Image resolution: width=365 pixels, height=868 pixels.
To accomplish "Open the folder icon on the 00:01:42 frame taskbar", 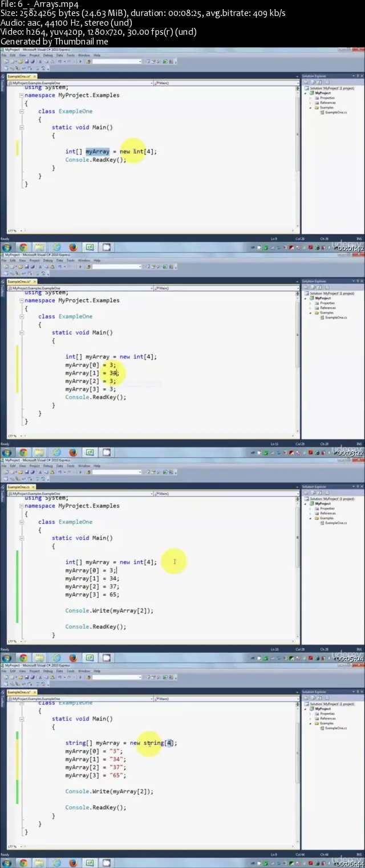I will [39, 247].
